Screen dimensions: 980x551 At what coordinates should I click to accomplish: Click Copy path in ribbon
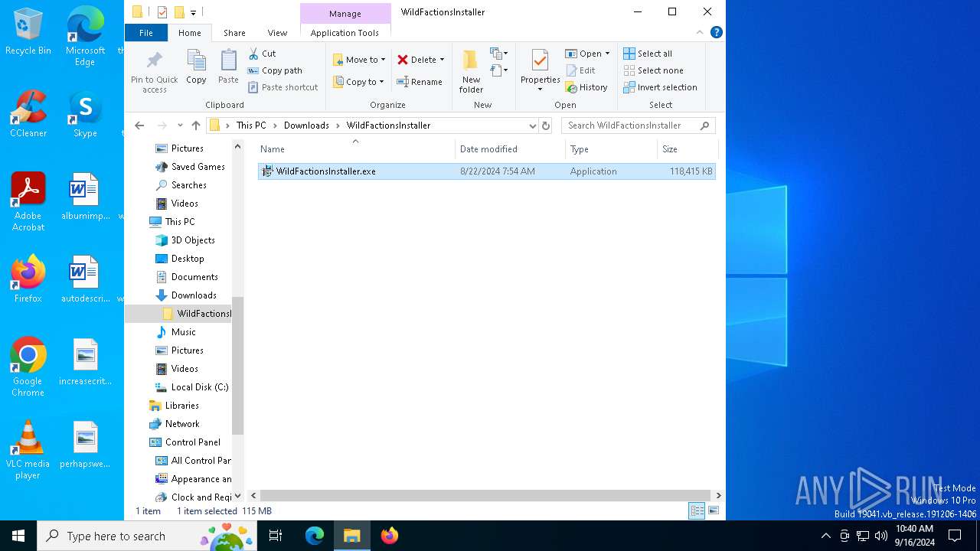[x=276, y=70]
